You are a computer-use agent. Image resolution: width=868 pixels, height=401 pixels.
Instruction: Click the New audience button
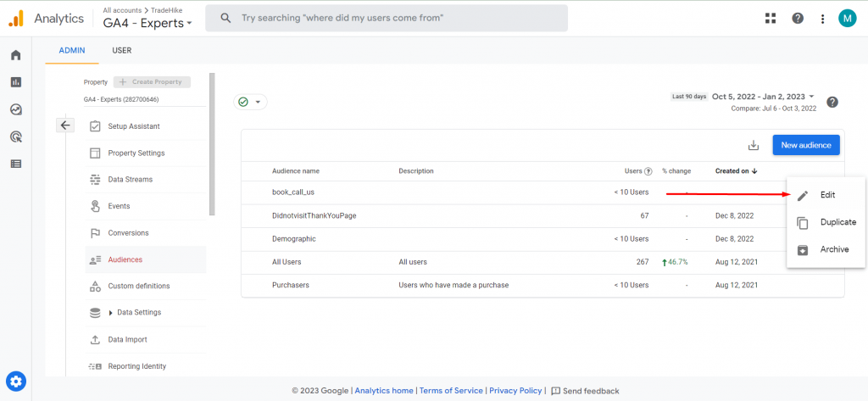(806, 145)
